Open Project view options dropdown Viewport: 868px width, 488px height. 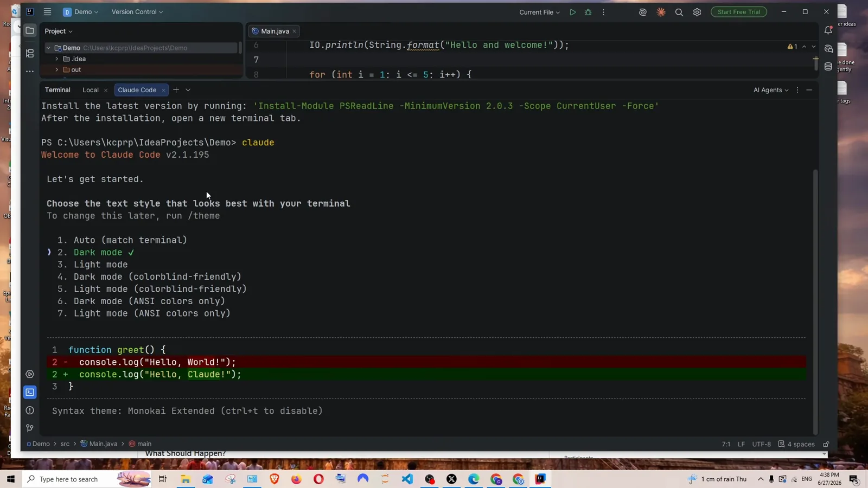pos(59,31)
